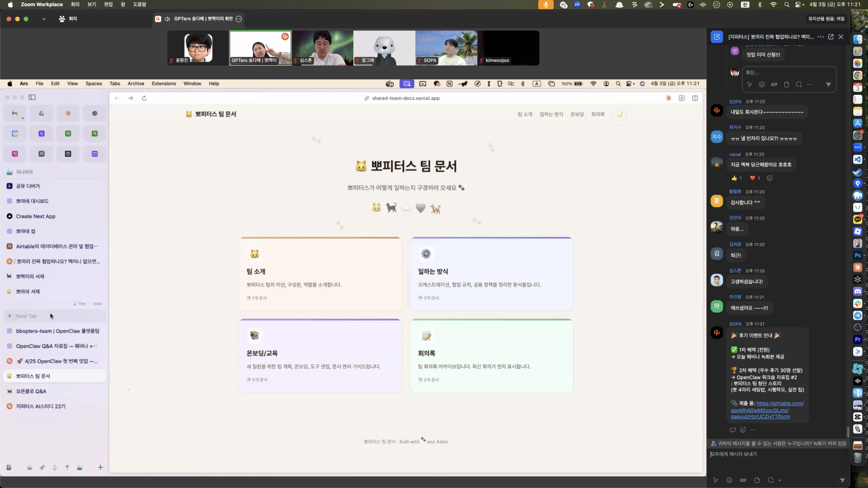Open the chat header three-dots menu
Viewport: 868px width, 488px height.
coord(820,37)
